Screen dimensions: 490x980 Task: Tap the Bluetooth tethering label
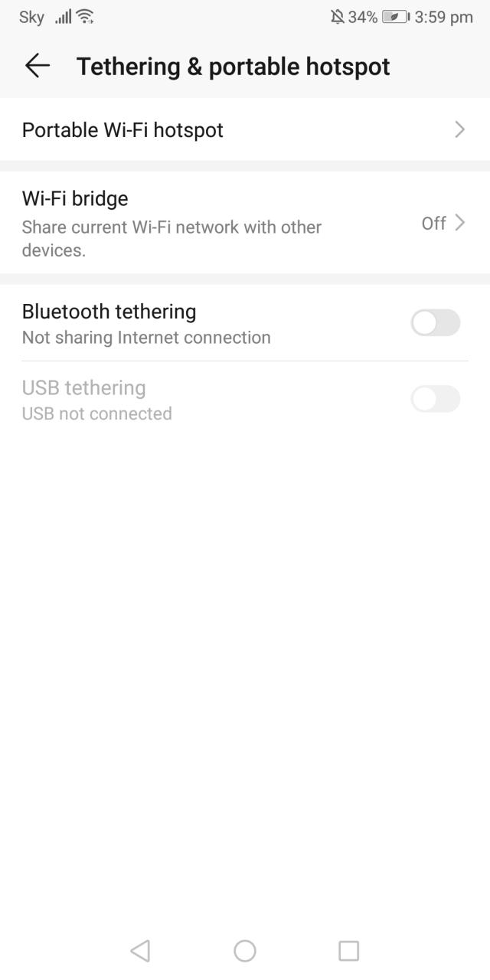(x=109, y=312)
